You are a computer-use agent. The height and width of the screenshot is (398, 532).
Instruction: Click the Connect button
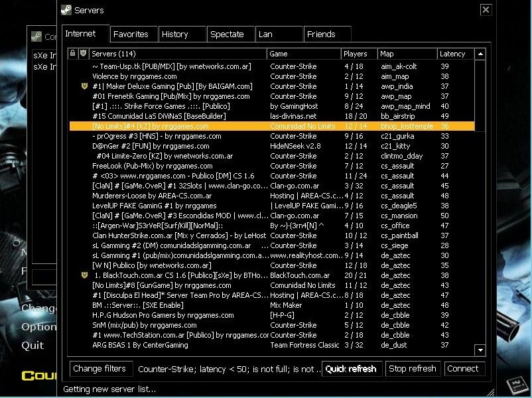[464, 369]
